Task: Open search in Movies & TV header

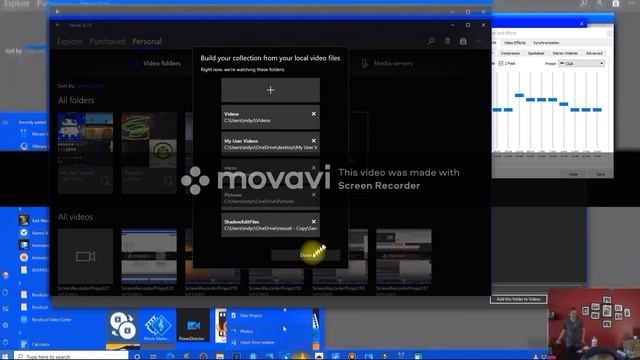Action: 431,41
